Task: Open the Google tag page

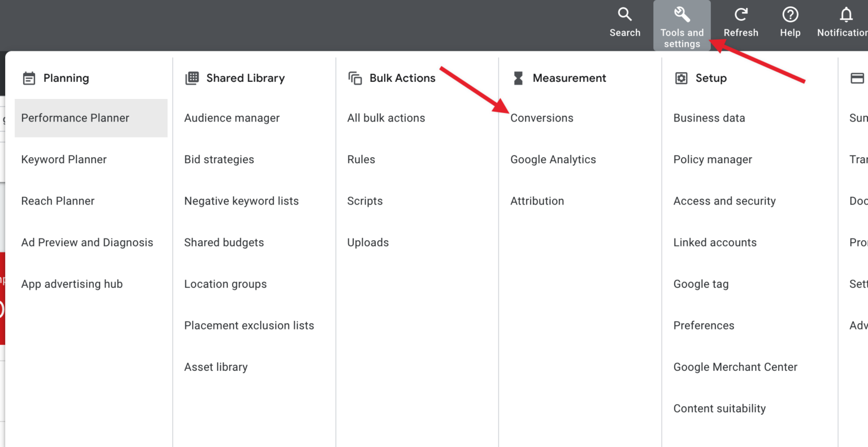Action: click(701, 284)
